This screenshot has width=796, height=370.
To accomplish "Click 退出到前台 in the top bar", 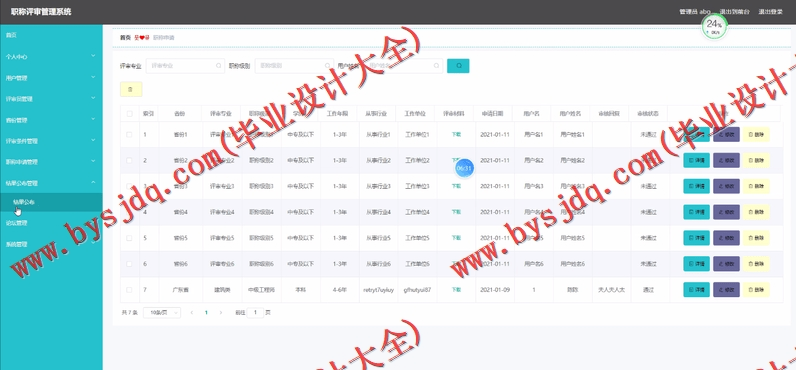I will 734,12.
